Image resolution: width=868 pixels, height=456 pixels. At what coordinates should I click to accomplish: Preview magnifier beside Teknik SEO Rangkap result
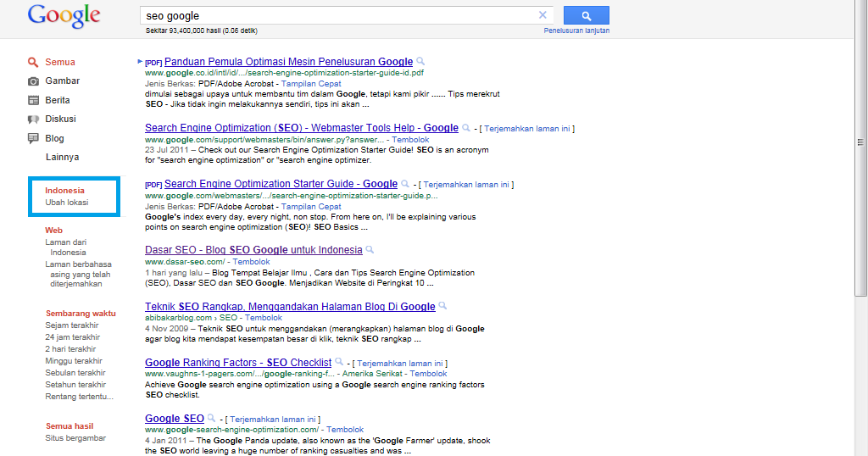(442, 306)
